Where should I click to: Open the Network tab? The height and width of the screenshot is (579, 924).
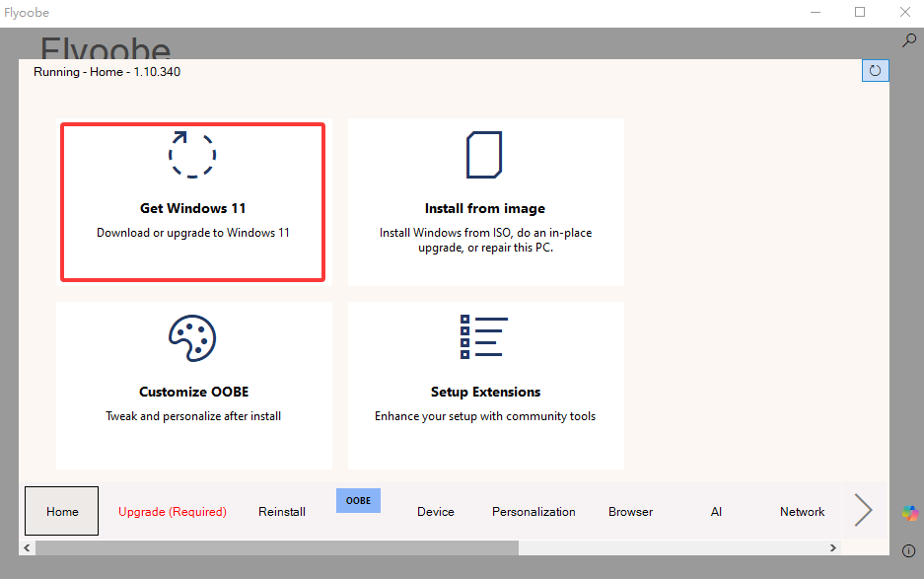tap(802, 512)
